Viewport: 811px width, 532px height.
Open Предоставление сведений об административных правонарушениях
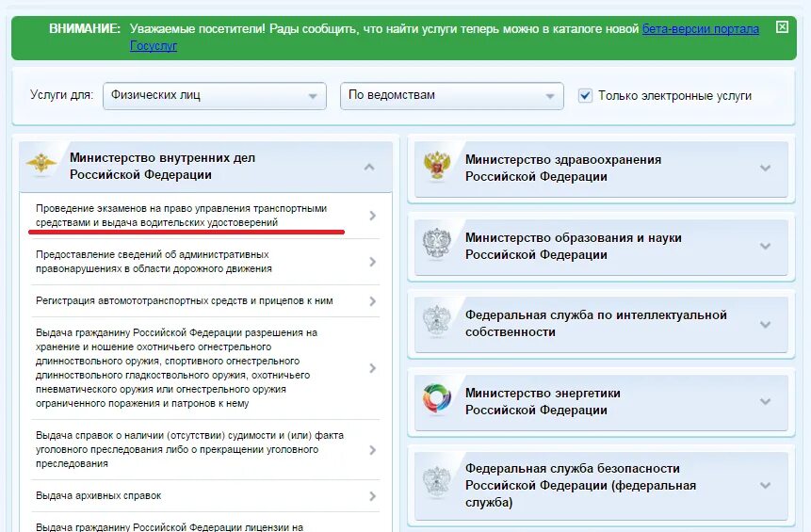point(154,262)
